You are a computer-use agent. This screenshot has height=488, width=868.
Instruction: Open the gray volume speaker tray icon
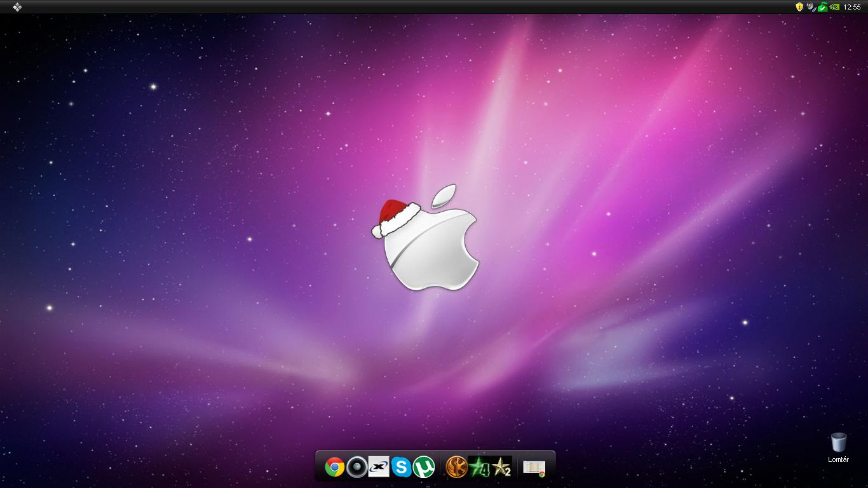[x=811, y=7]
